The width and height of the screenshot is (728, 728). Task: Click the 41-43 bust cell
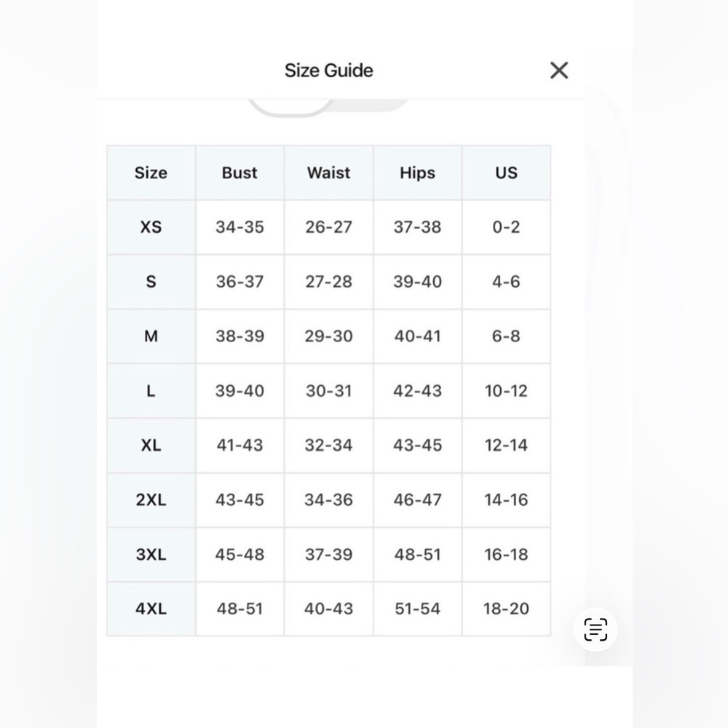coord(240,446)
